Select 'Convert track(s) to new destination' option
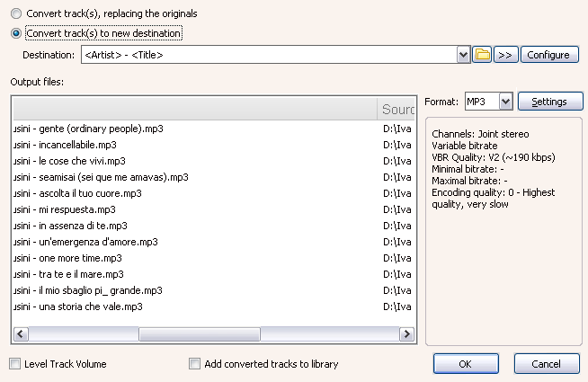Image resolution: width=588 pixels, height=382 pixels. [x=16, y=33]
